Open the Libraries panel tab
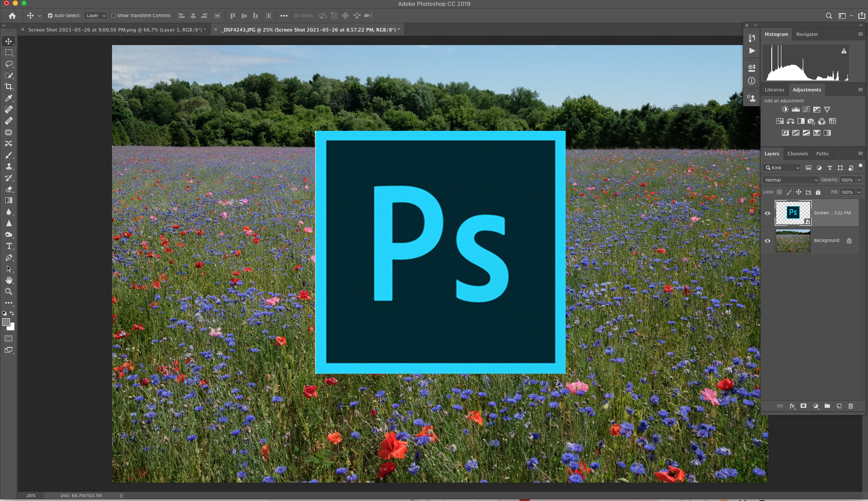 [774, 90]
